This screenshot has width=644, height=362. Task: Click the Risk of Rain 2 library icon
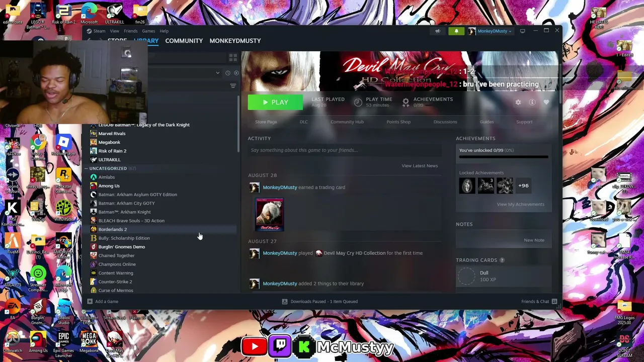[93, 151]
